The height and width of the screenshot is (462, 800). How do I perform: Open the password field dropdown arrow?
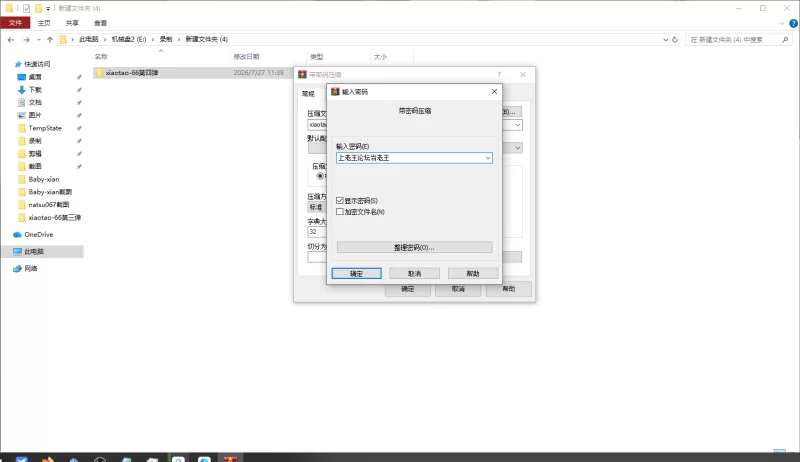click(x=488, y=158)
